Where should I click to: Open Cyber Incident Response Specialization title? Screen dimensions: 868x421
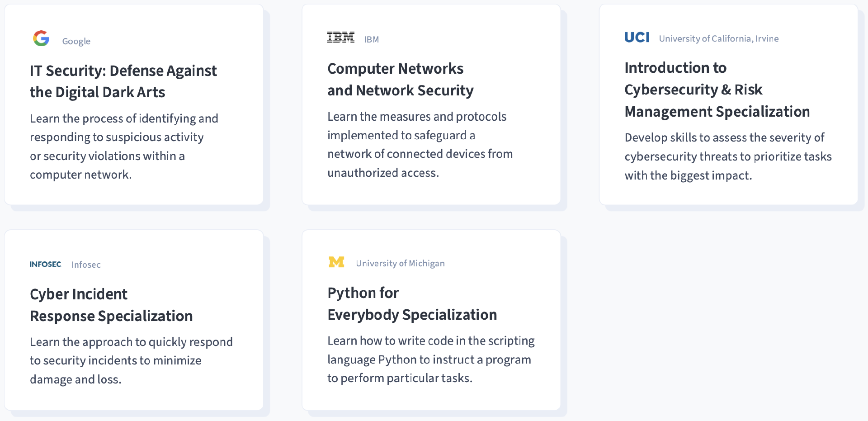(x=111, y=305)
